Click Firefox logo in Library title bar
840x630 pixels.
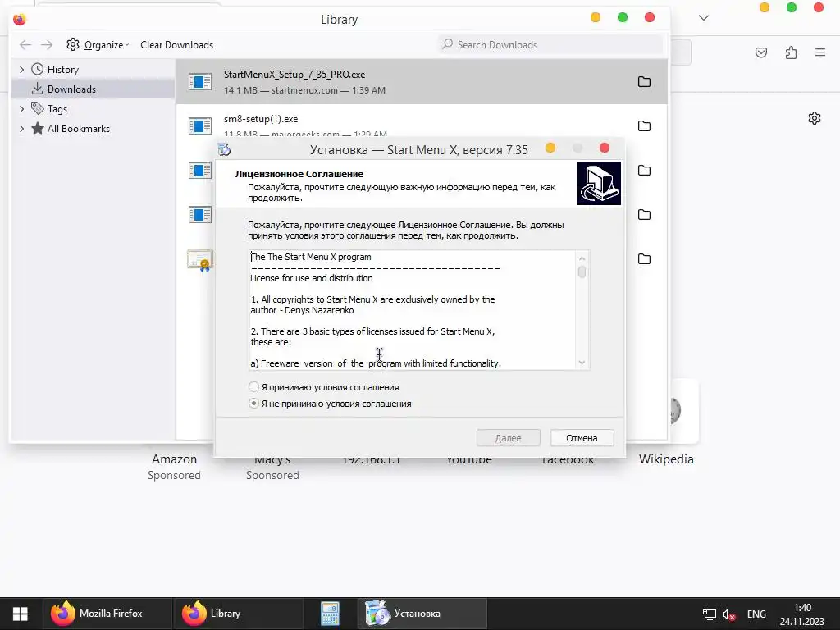tap(20, 20)
